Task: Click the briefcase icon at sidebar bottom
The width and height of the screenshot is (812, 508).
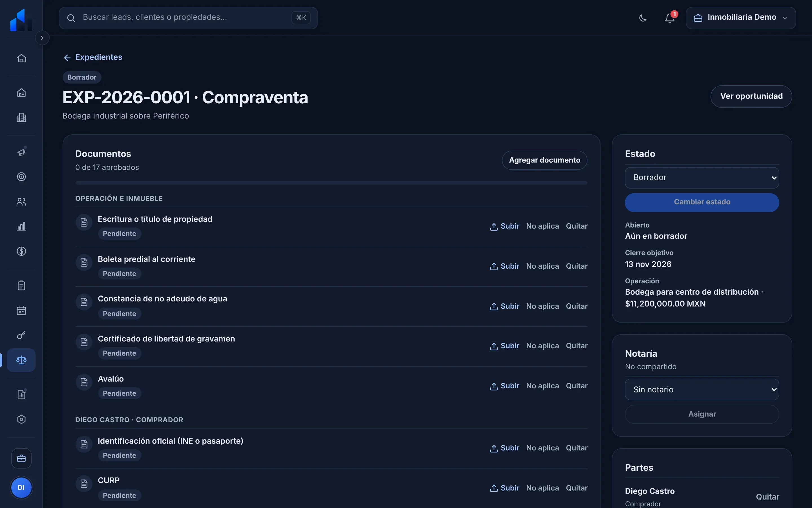Action: pos(21,458)
